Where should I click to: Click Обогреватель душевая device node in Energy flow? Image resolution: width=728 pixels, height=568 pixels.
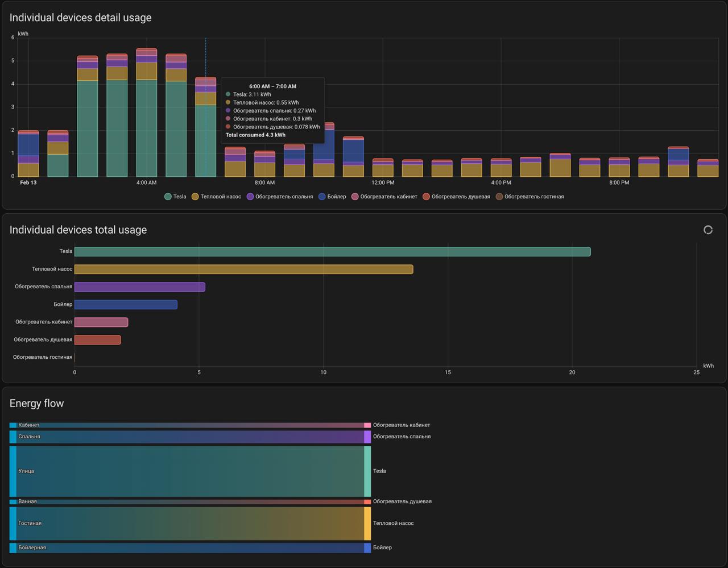[x=367, y=501]
